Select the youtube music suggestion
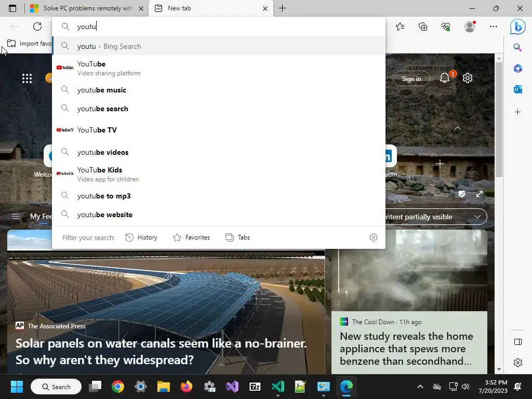The width and height of the screenshot is (532, 399). pyautogui.click(x=219, y=90)
